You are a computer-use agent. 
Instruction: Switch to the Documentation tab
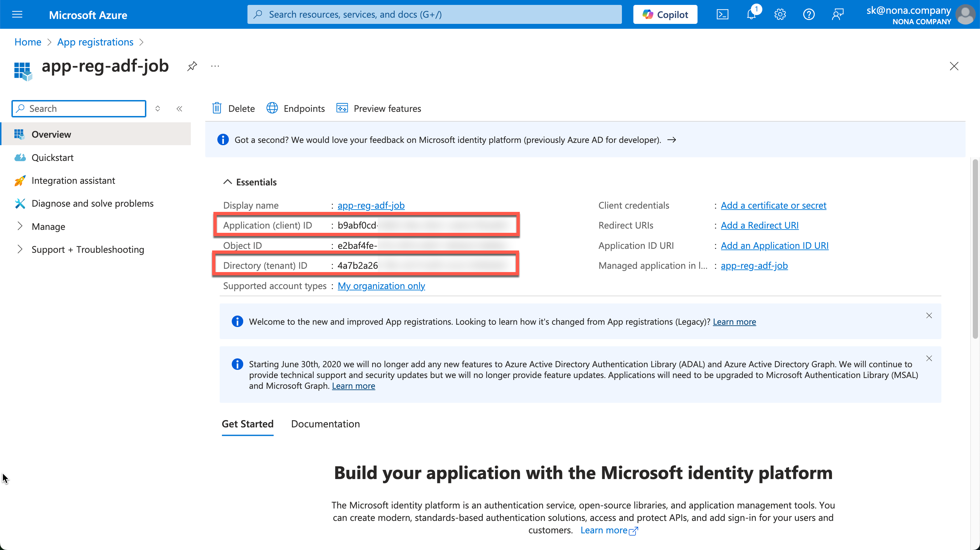pos(325,424)
